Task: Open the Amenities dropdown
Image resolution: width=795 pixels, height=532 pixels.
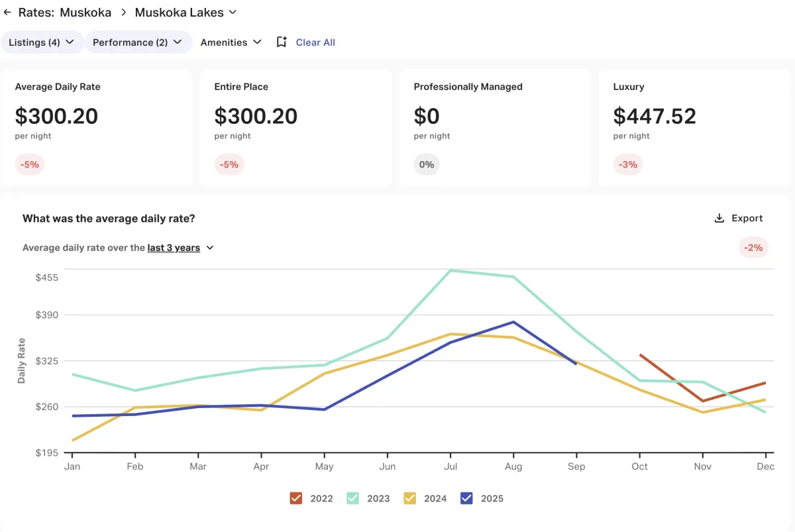Action: click(231, 42)
